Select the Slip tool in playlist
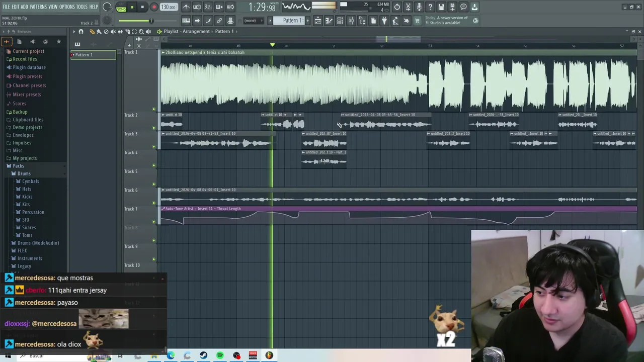644x362 pixels. (x=120, y=31)
